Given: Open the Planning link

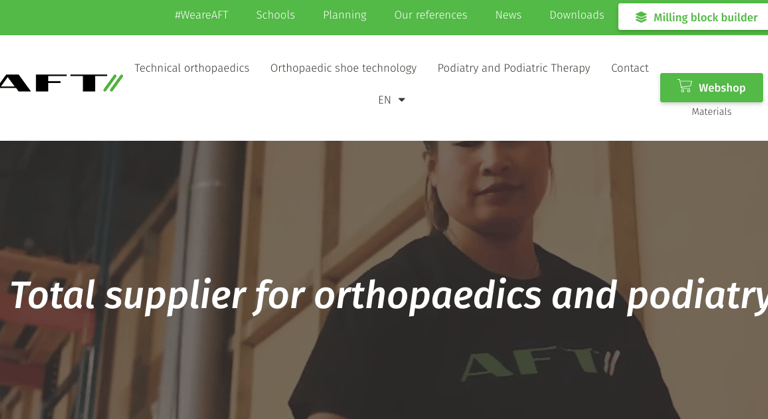Looking at the screenshot, I should point(344,15).
